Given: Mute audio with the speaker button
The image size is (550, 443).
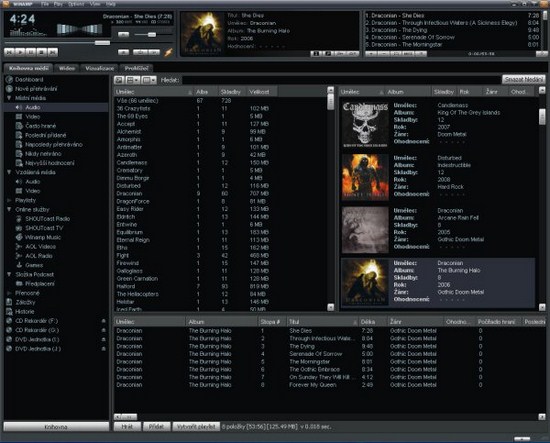Looking at the screenshot, I should tap(123, 34).
